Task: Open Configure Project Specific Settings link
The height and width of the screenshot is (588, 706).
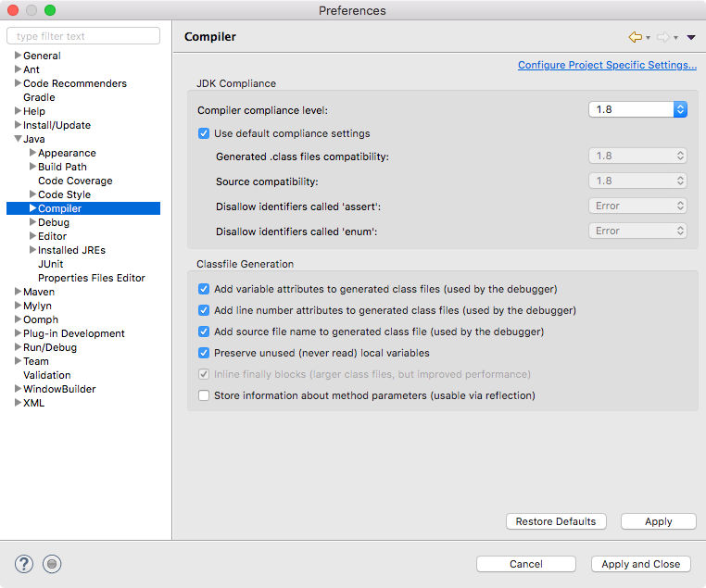Action: pyautogui.click(x=607, y=65)
